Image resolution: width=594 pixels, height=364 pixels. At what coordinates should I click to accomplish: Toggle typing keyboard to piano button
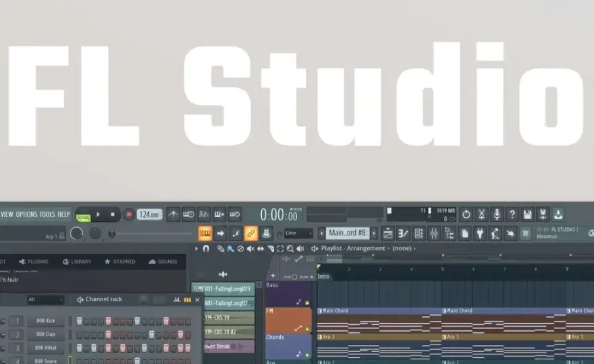pyautogui.click(x=205, y=233)
